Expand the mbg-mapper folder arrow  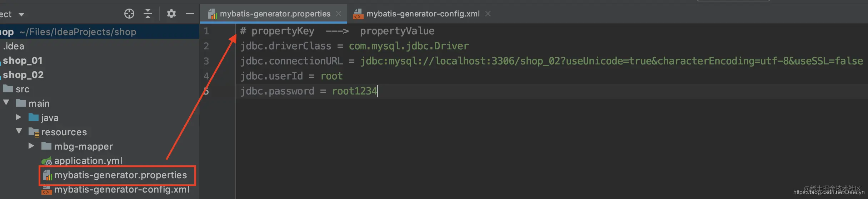click(31, 146)
